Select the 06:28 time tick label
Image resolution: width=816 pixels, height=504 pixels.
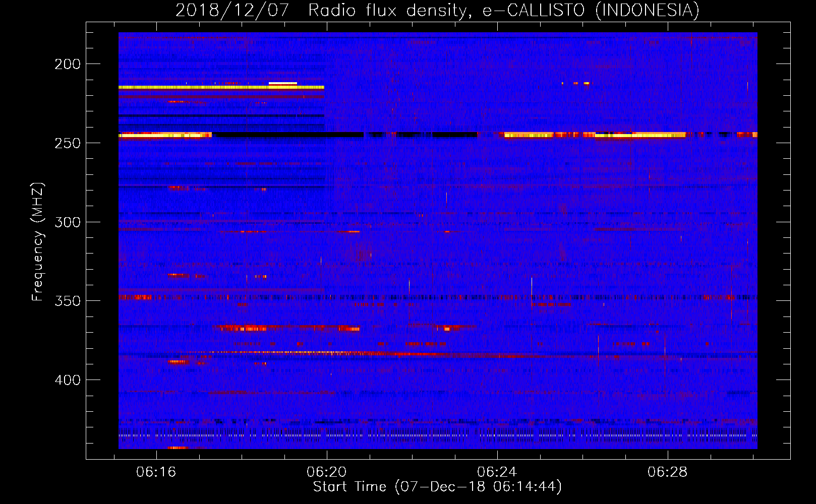[667, 472]
